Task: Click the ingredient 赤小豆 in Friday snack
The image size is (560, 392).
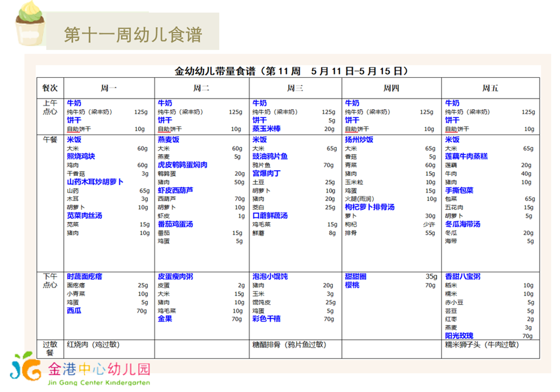Action: click(454, 302)
